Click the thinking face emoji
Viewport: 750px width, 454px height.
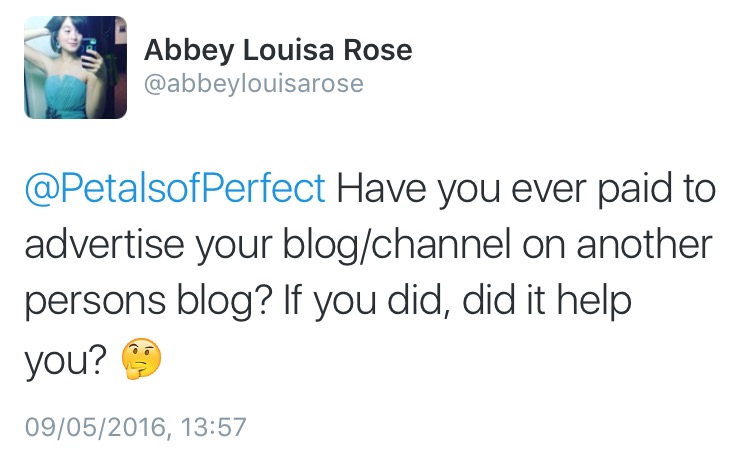click(x=141, y=358)
